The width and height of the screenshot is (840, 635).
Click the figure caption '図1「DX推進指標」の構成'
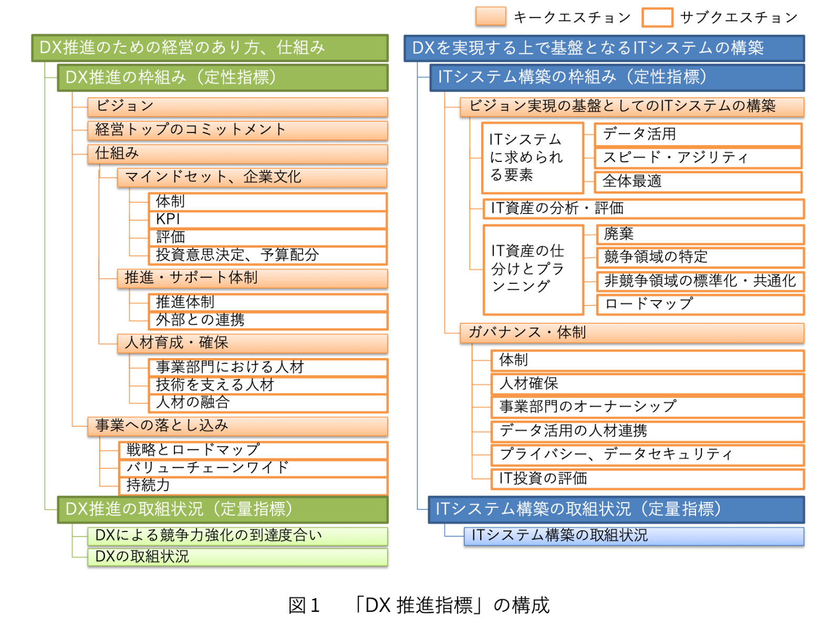(419, 606)
